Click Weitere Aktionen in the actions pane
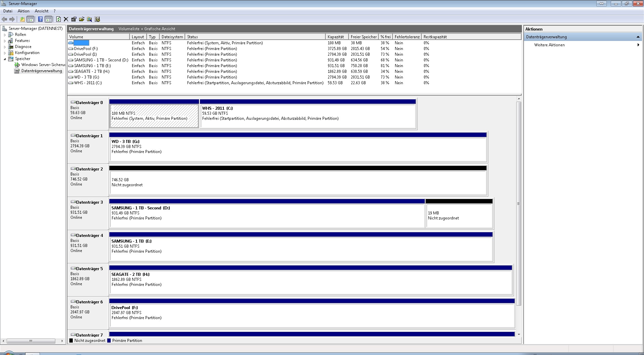Screen dimensions: 644x355 pos(549,45)
